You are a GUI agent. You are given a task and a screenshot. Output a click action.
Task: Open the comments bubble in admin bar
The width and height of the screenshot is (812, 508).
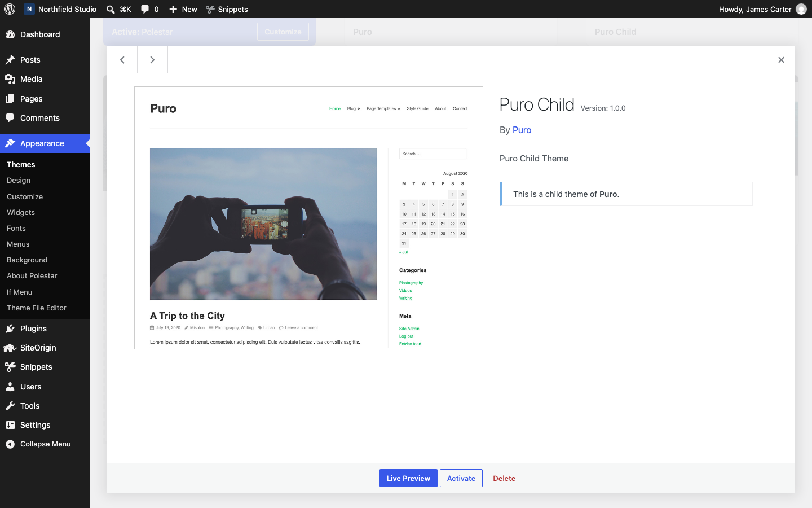point(145,9)
